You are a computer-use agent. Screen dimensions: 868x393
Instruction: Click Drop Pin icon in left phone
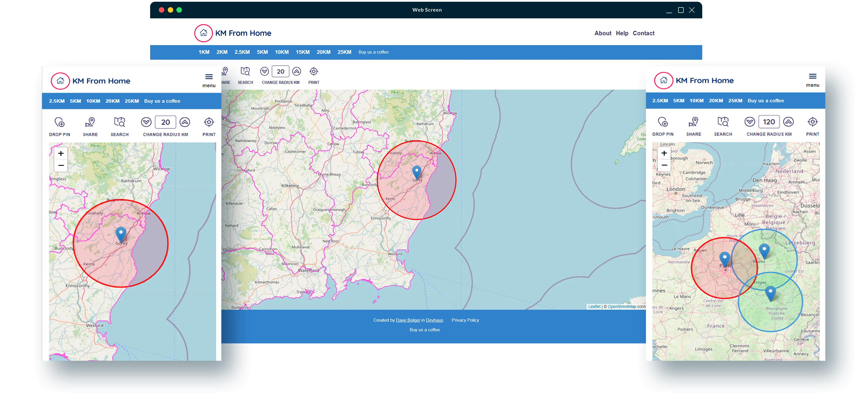click(60, 122)
